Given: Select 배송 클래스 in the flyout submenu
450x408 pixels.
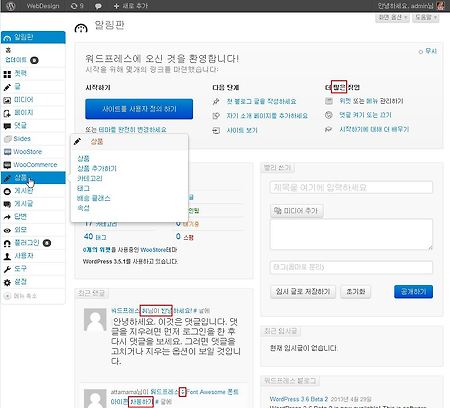Looking at the screenshot, I should [94, 198].
